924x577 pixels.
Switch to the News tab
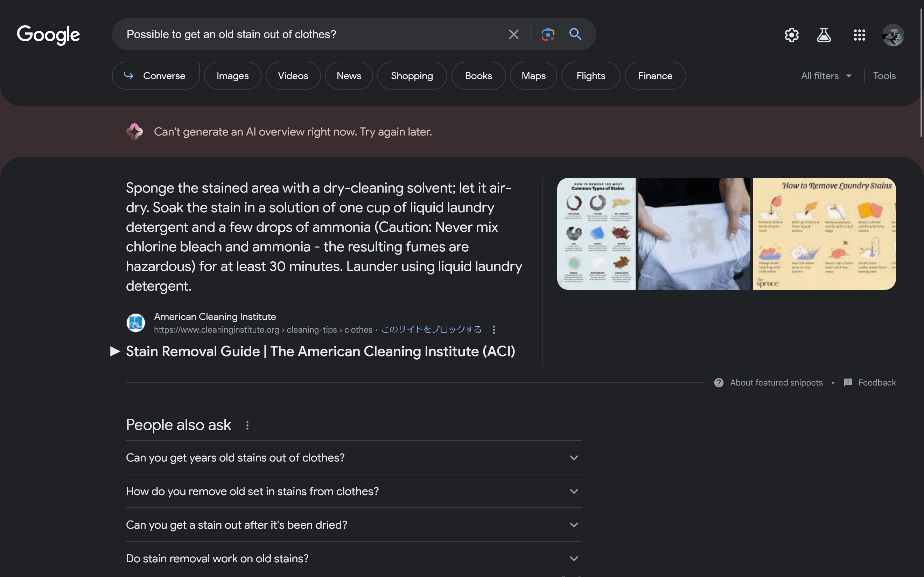pos(349,76)
